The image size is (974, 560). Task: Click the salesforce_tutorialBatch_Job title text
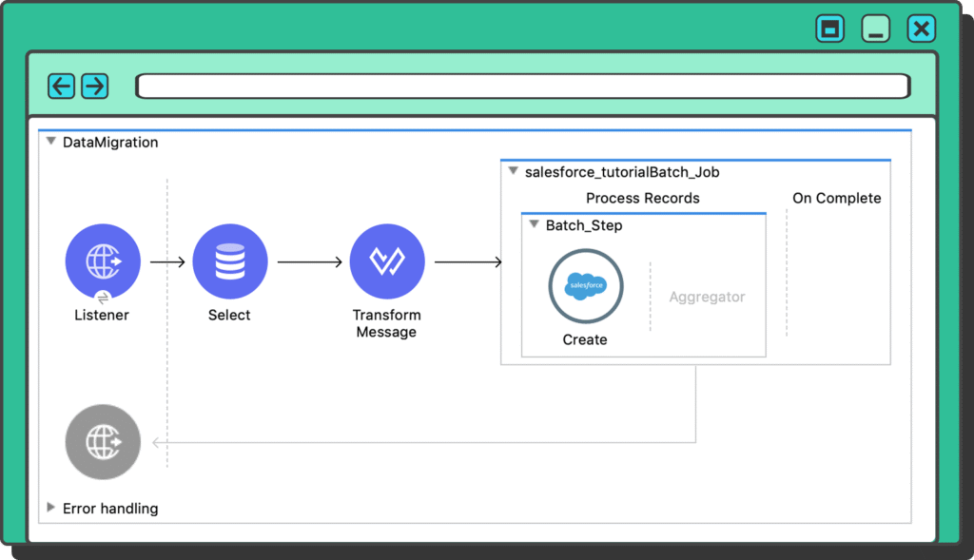pyautogui.click(x=622, y=172)
